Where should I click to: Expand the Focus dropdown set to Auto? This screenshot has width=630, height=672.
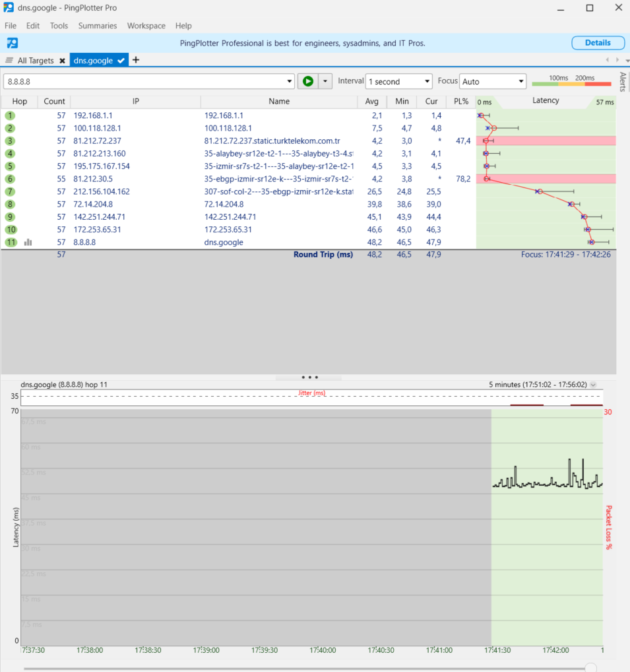click(x=493, y=81)
